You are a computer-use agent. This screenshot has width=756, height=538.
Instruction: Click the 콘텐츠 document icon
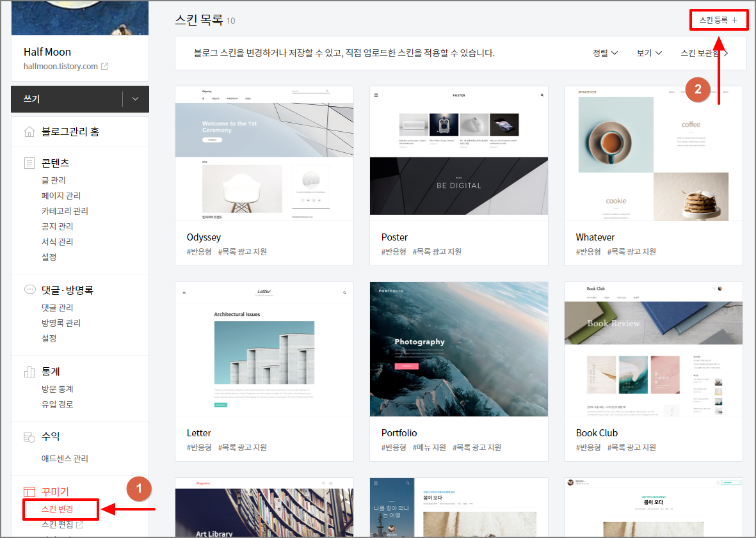[x=29, y=162]
